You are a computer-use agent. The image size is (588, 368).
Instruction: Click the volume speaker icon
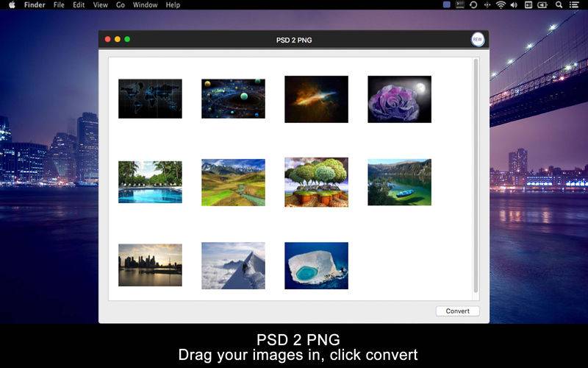click(x=514, y=5)
